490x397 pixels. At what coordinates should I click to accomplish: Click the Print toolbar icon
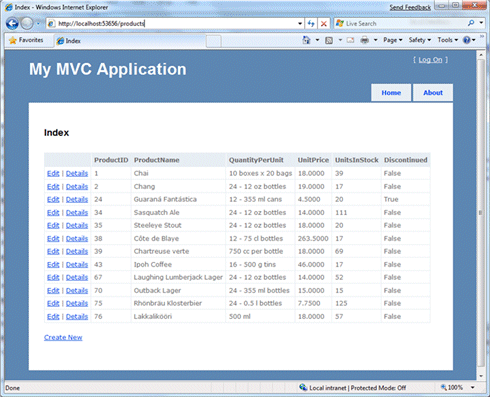point(365,40)
